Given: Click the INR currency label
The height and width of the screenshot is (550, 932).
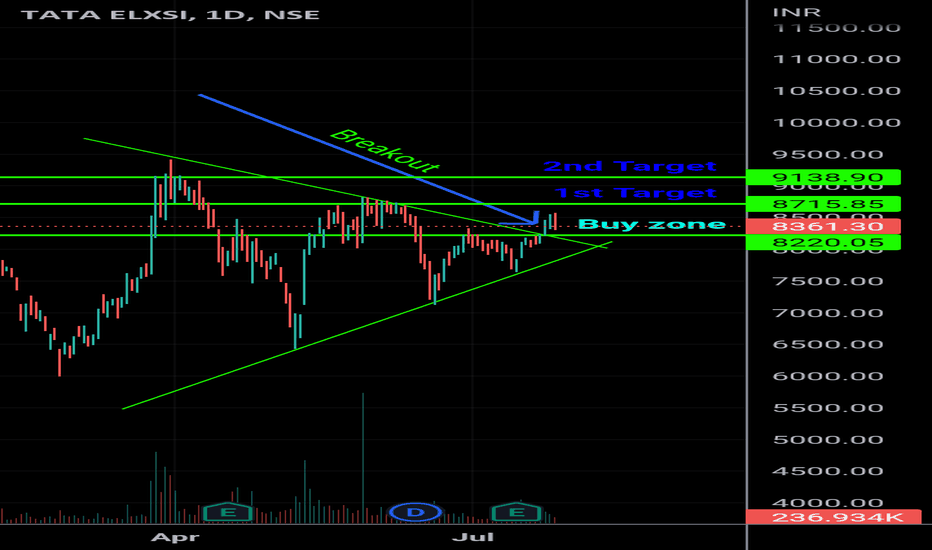Looking at the screenshot, I should coord(796,12).
